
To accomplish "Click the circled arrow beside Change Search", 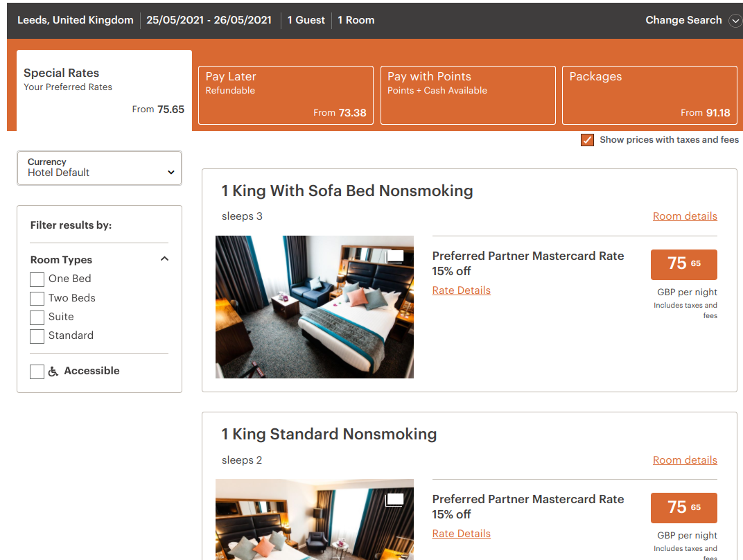I will 735,21.
